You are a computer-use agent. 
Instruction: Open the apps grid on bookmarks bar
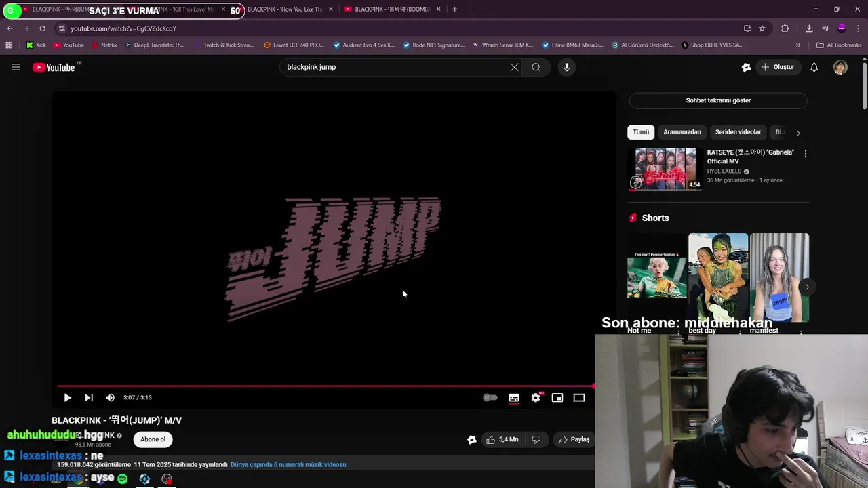[x=9, y=45]
